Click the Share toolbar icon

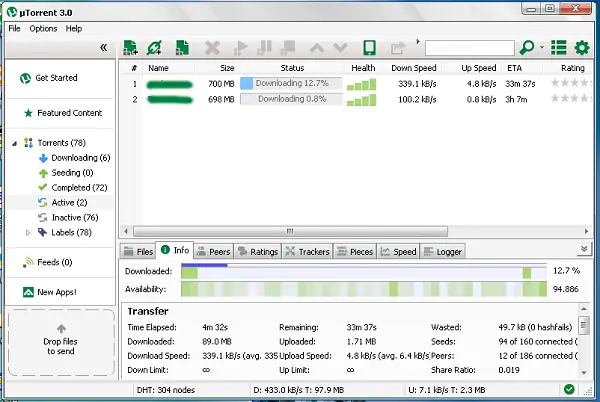pos(398,48)
